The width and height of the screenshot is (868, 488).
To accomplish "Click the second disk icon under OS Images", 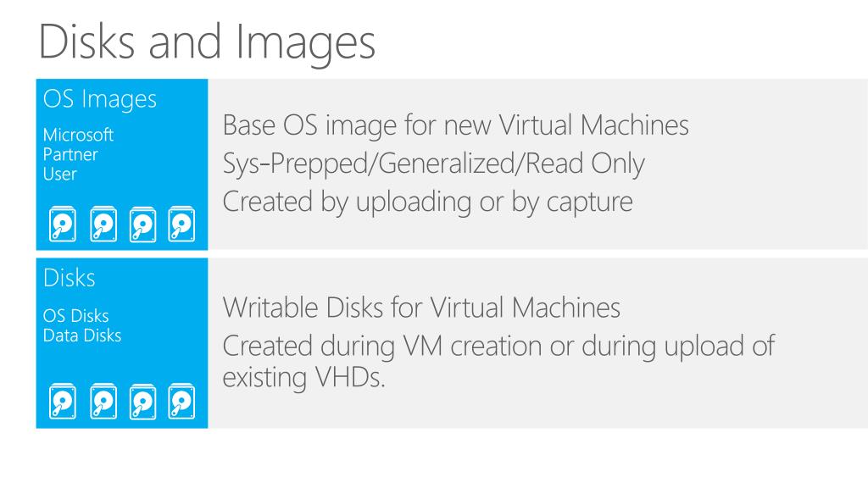I will click(103, 224).
